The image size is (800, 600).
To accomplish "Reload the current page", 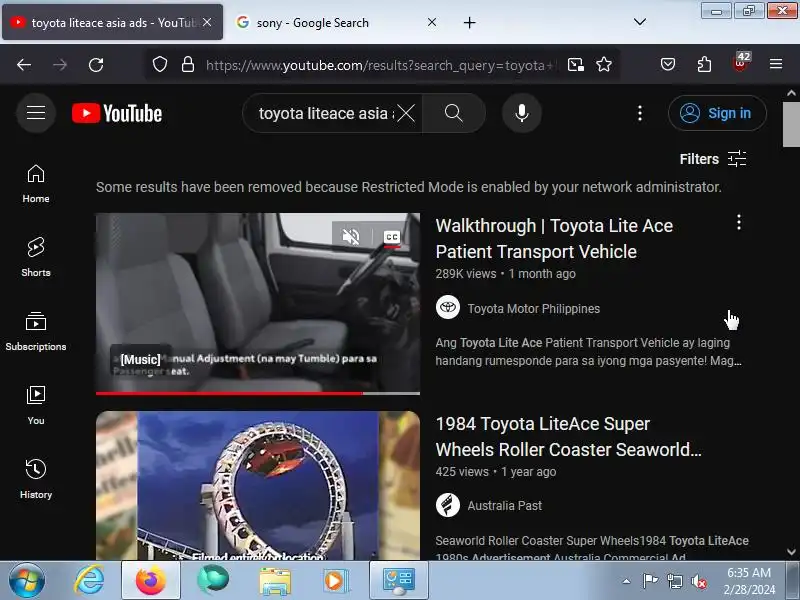I will point(96,65).
